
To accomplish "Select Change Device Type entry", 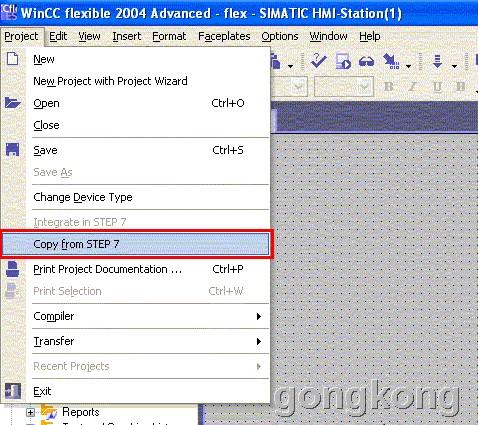I will point(135,197).
